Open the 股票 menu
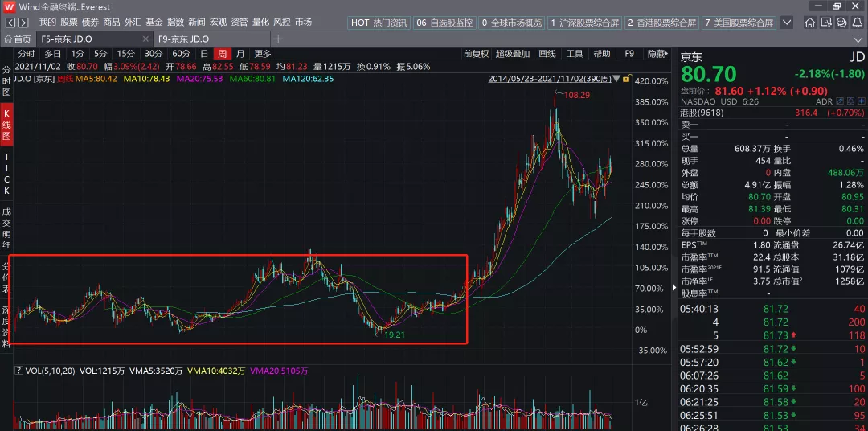This screenshot has height=431, width=868. 68,23
